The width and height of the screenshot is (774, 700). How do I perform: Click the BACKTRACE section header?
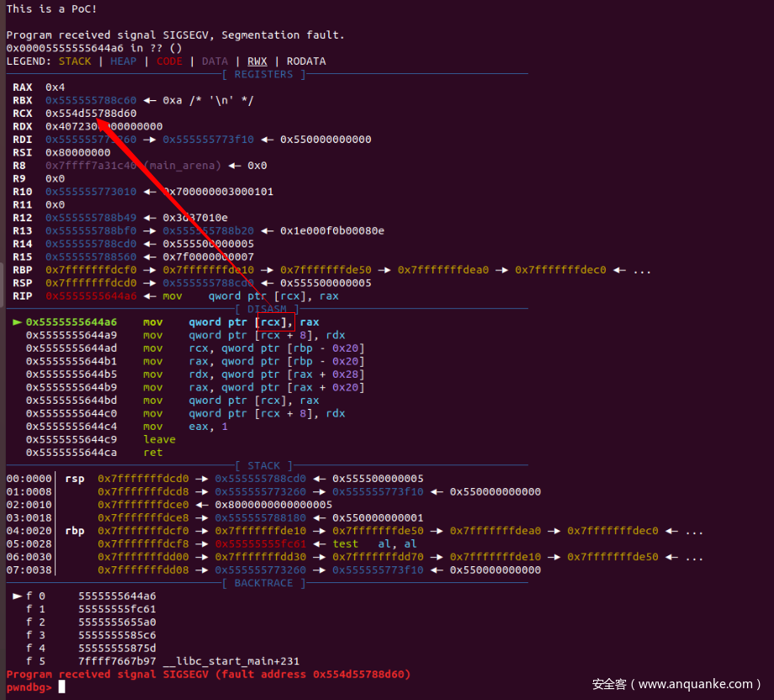(263, 583)
